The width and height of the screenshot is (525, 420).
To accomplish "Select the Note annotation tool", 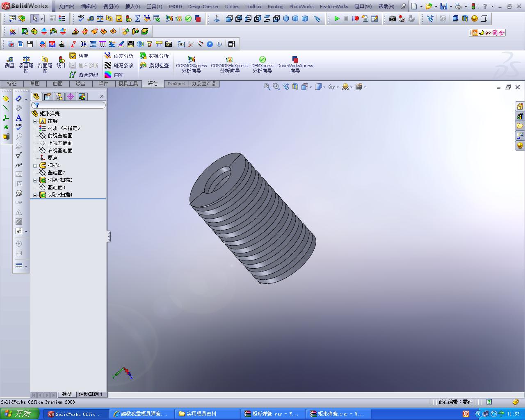I will (x=19, y=118).
